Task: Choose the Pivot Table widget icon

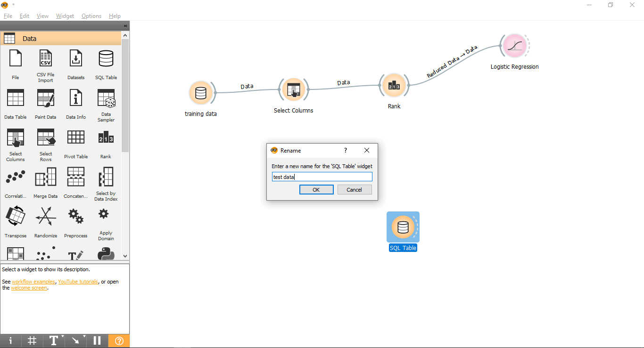Action: coord(76,138)
